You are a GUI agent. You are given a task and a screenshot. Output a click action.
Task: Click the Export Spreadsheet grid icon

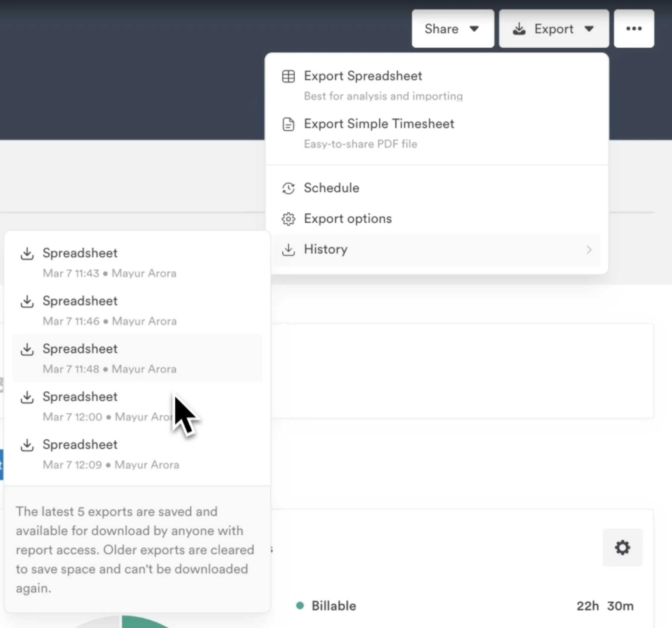pyautogui.click(x=288, y=76)
